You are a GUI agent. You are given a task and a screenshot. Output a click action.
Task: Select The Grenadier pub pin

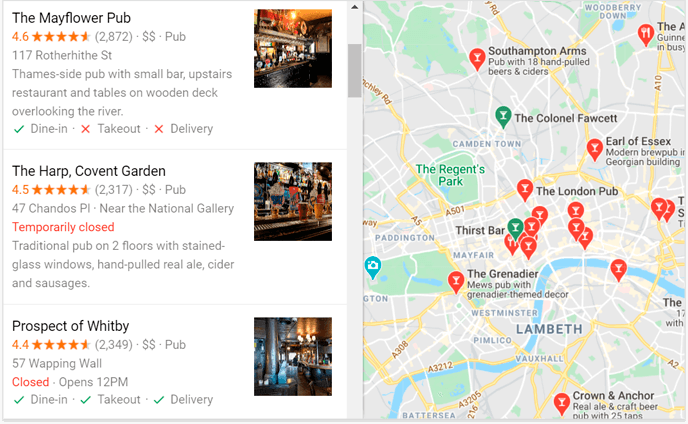pyautogui.click(x=456, y=281)
